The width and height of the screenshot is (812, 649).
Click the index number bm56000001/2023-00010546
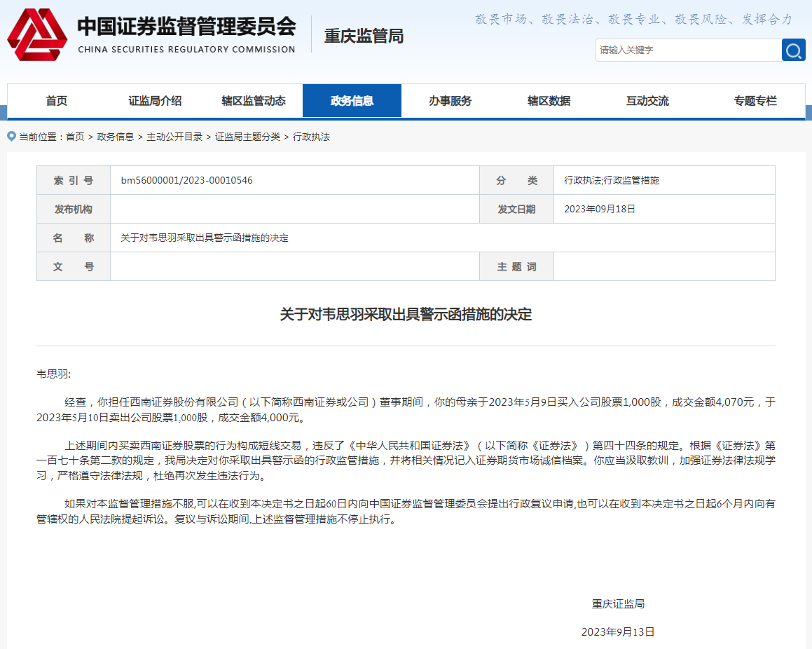(187, 180)
